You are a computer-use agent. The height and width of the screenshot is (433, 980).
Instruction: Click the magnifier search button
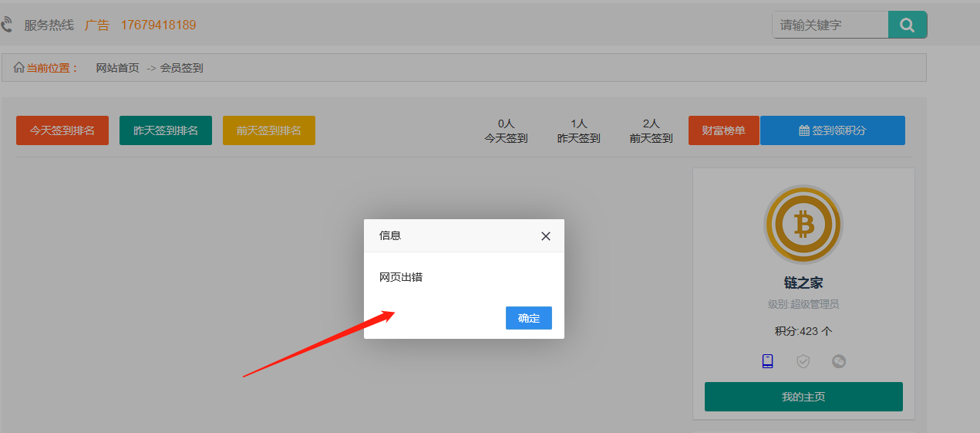pyautogui.click(x=907, y=25)
